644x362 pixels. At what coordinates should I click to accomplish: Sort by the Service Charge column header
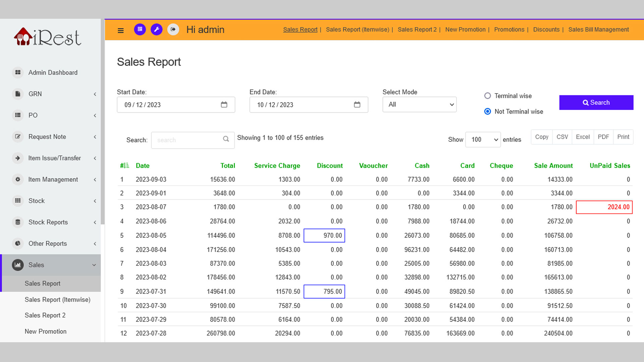277,166
